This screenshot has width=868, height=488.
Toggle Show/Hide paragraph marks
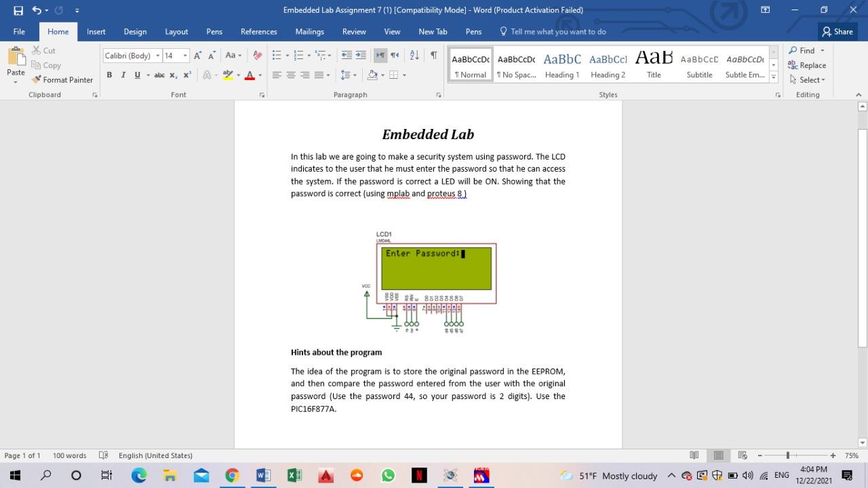point(433,56)
